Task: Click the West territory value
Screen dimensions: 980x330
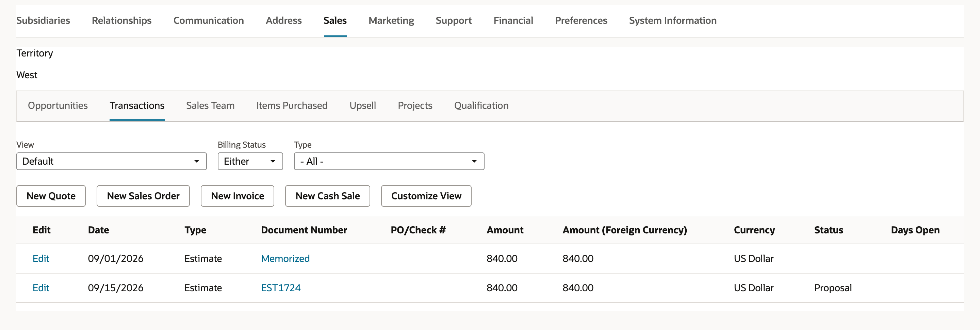Action: coord(27,75)
